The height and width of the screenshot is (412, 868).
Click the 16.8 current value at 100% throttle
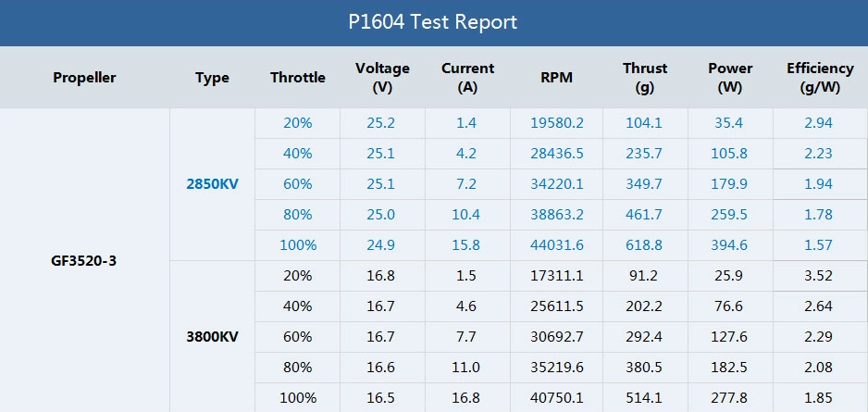(x=467, y=398)
